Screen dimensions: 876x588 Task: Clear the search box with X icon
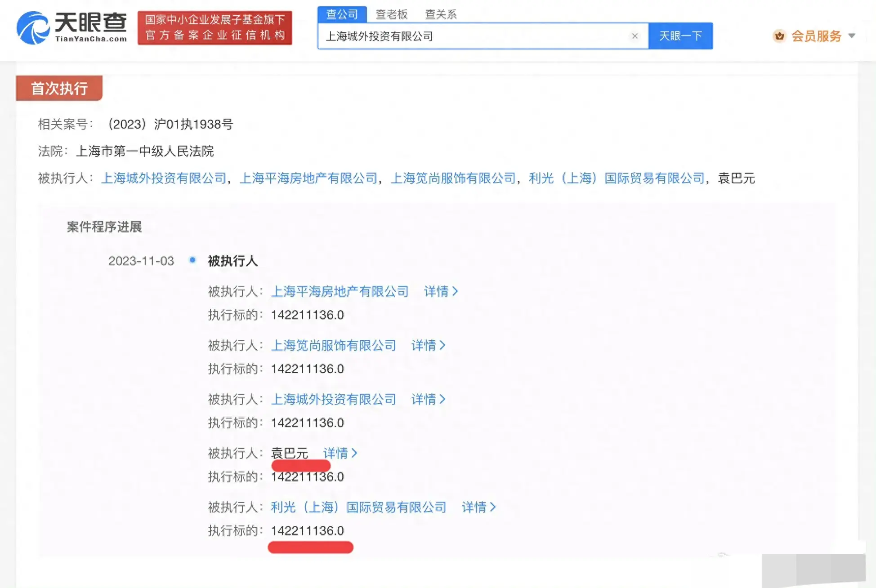click(635, 36)
